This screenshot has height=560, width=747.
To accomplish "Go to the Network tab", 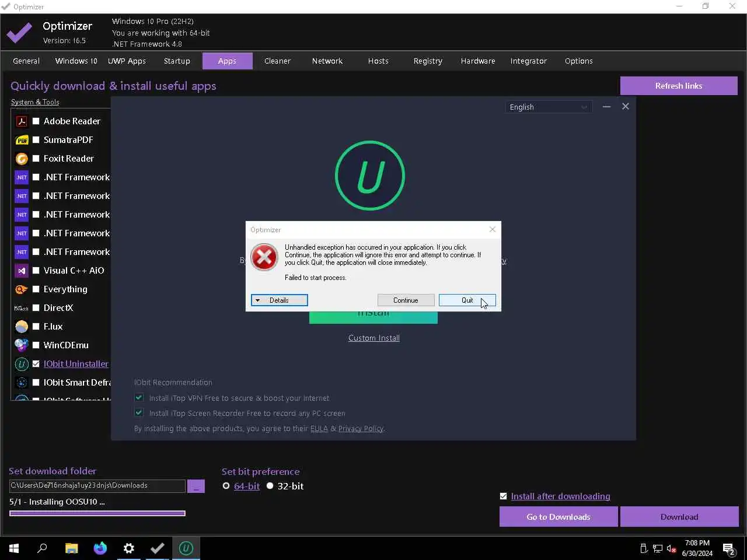I will pyautogui.click(x=327, y=61).
